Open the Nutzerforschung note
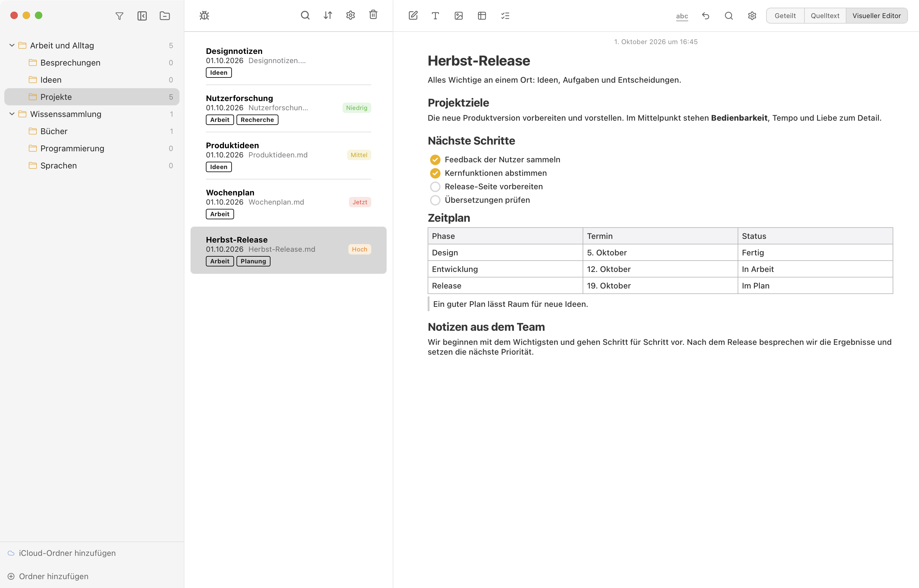 coord(288,108)
